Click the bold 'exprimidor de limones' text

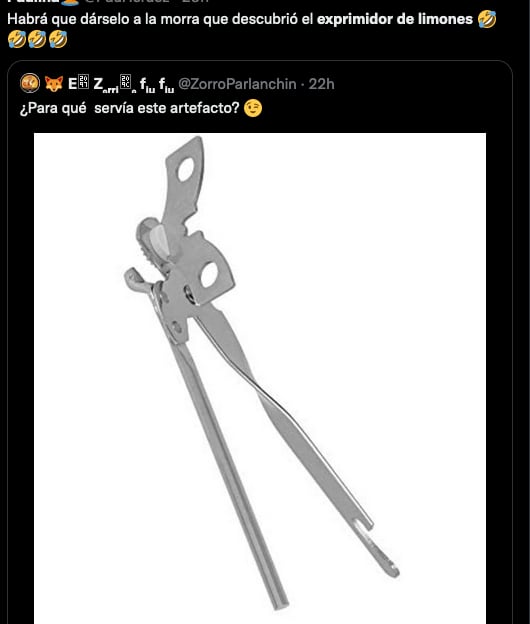tap(395, 19)
